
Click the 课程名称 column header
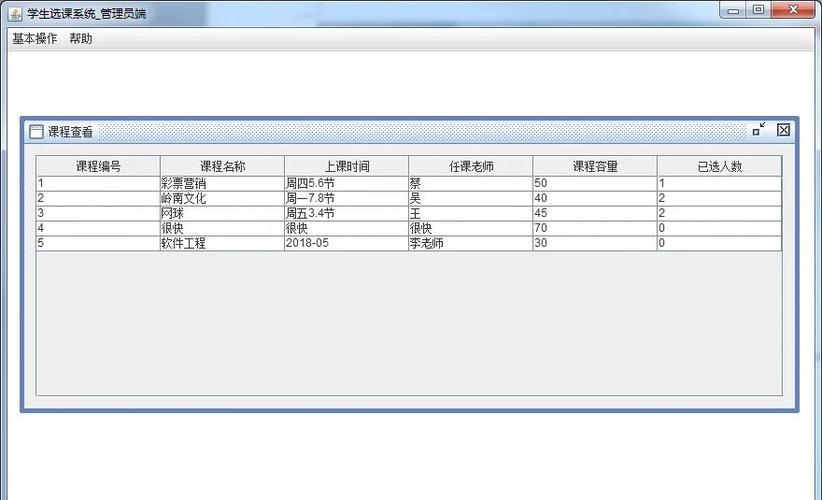click(222, 166)
